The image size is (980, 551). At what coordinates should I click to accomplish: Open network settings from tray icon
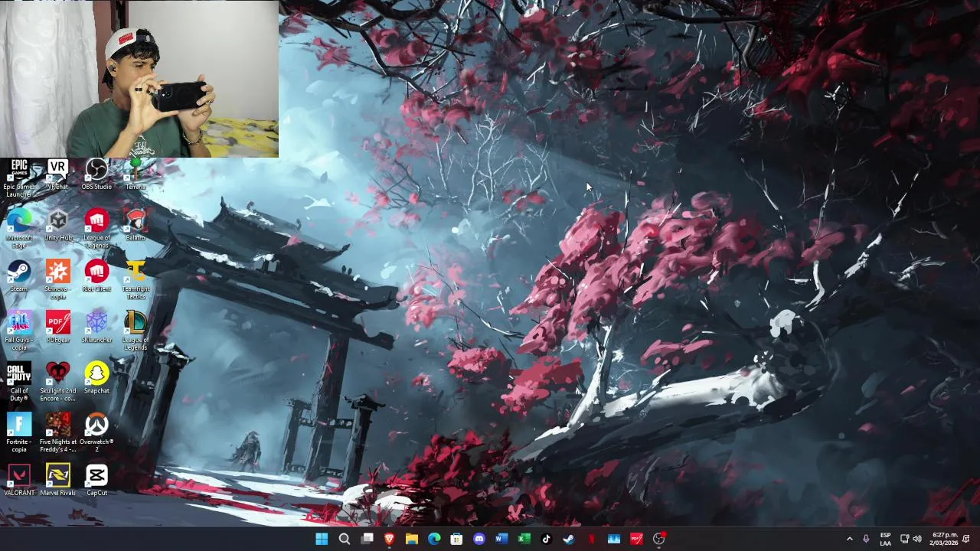point(904,539)
